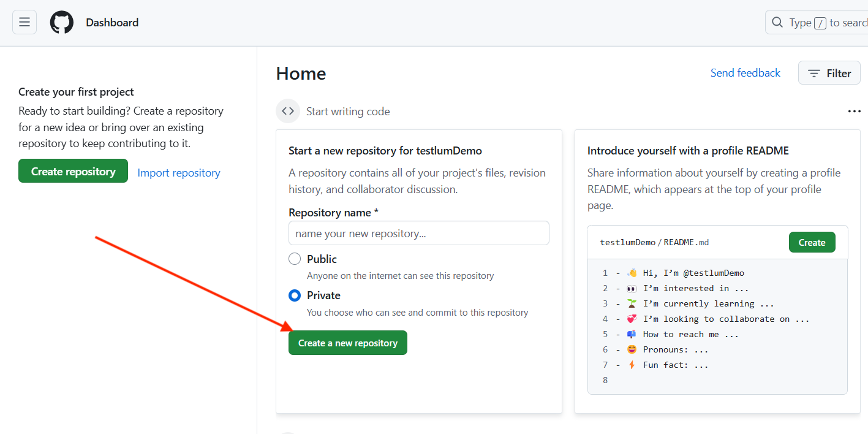
Task: Click Create a new repository button
Action: coord(348,343)
